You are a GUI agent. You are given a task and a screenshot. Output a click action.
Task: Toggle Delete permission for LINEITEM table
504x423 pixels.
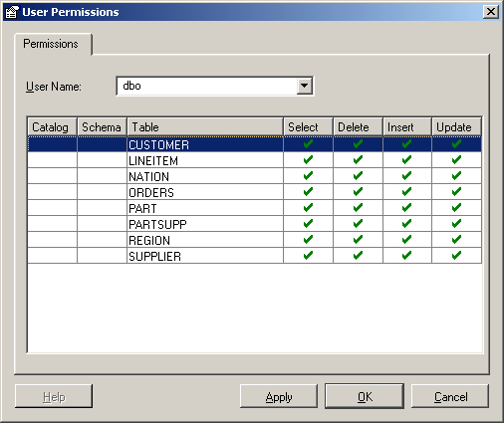click(358, 160)
